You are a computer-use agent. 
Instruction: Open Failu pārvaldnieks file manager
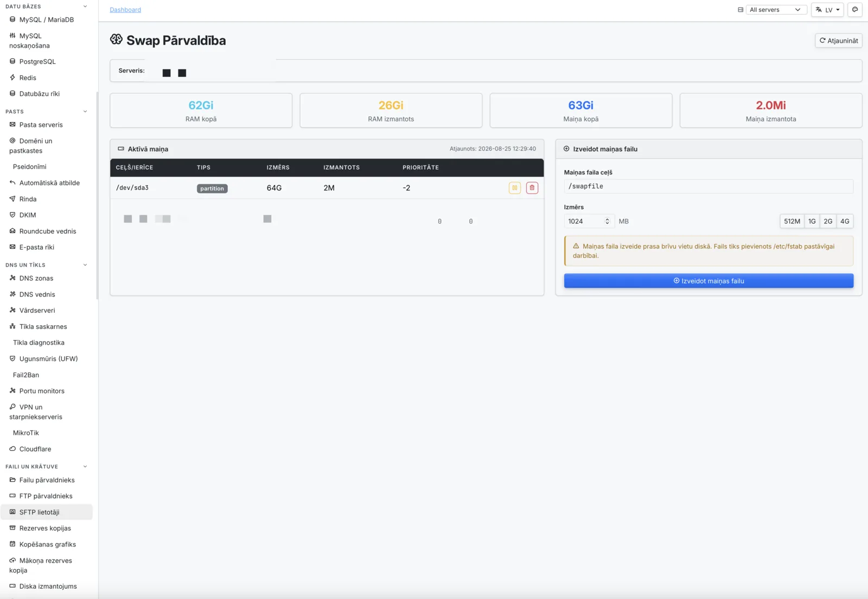pyautogui.click(x=46, y=480)
